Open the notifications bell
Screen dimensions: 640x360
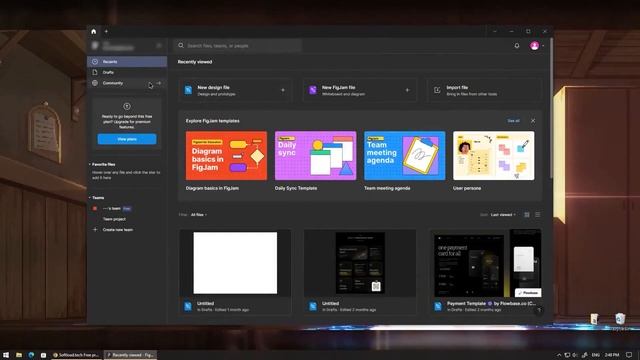(517, 46)
